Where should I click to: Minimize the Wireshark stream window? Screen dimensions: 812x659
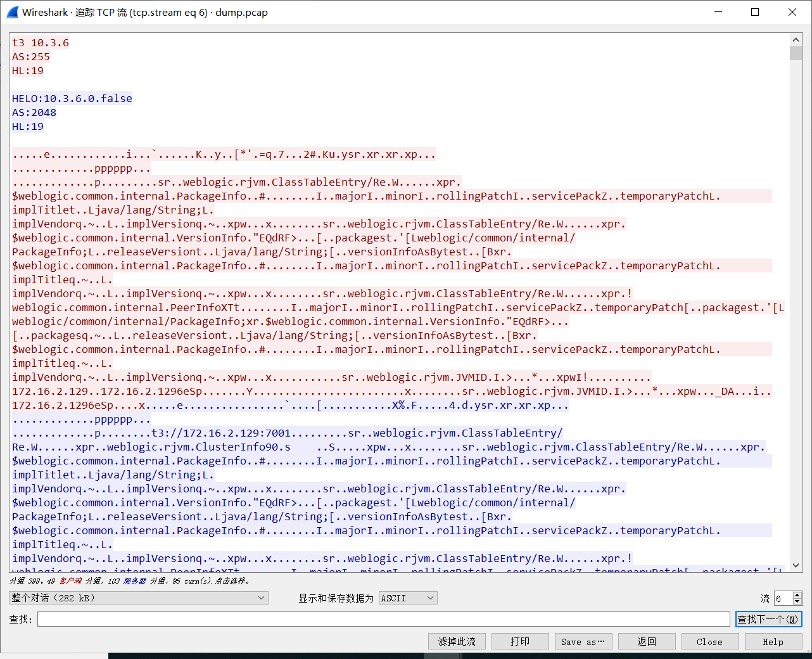(718, 12)
